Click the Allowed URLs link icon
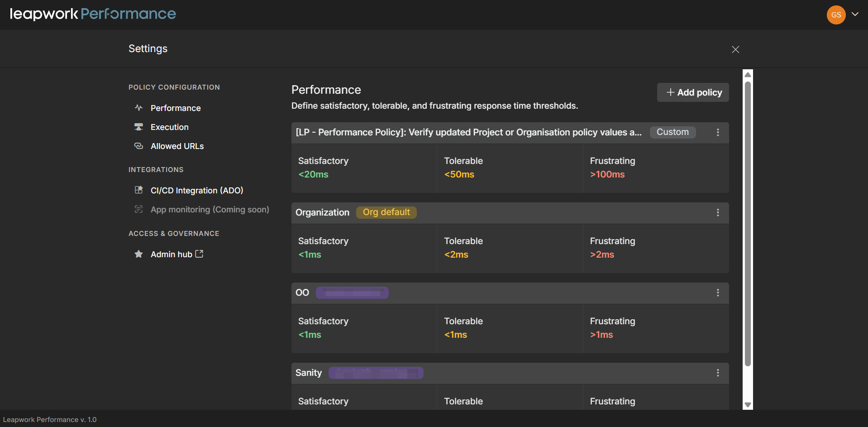 [138, 146]
